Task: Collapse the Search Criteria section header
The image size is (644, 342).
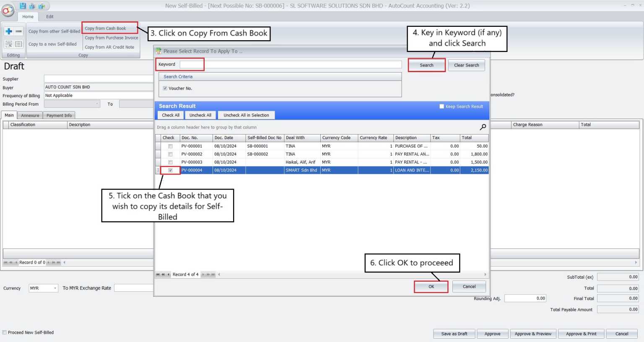Action: point(280,77)
